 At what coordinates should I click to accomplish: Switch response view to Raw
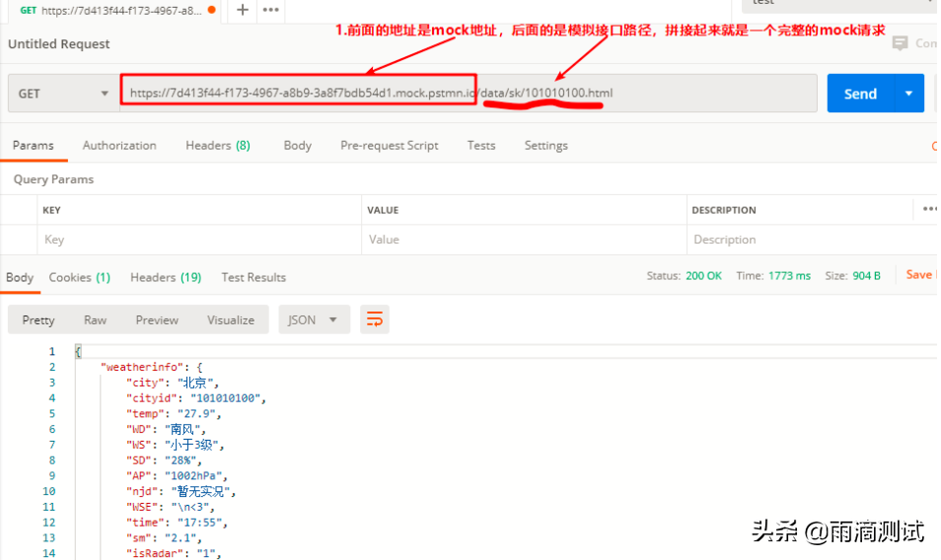[95, 319]
